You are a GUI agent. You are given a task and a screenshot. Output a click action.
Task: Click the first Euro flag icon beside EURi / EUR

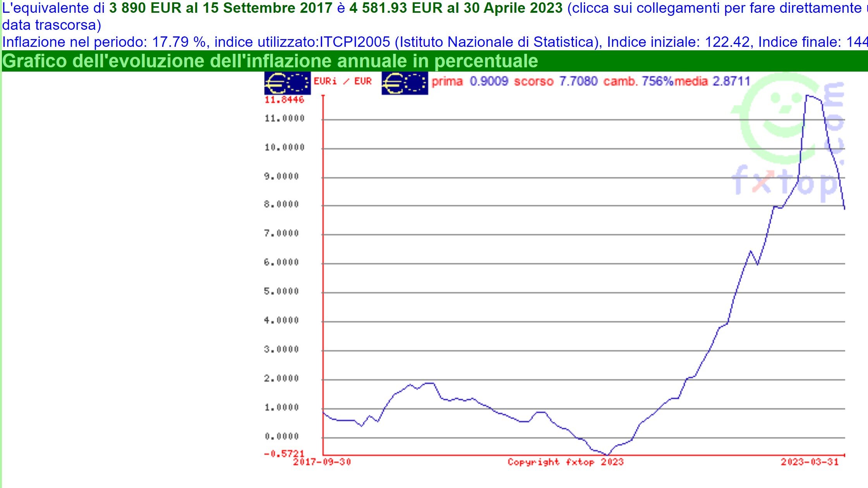[x=288, y=83]
